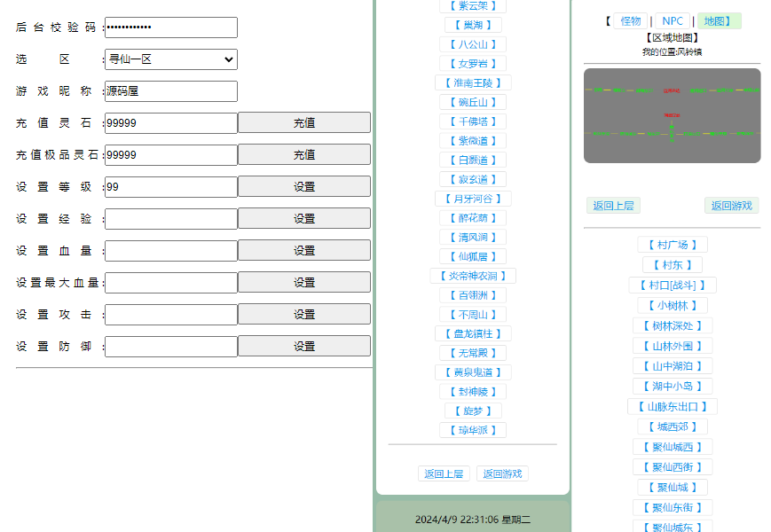Click the 充值极品灵石 amount field
The width and height of the screenshot is (771, 532).
click(x=171, y=155)
